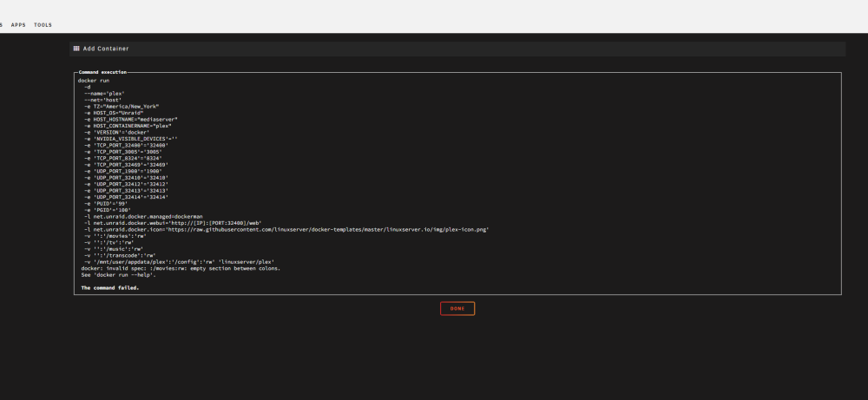Click the UDP_PORT_32414 line

pos(126,197)
